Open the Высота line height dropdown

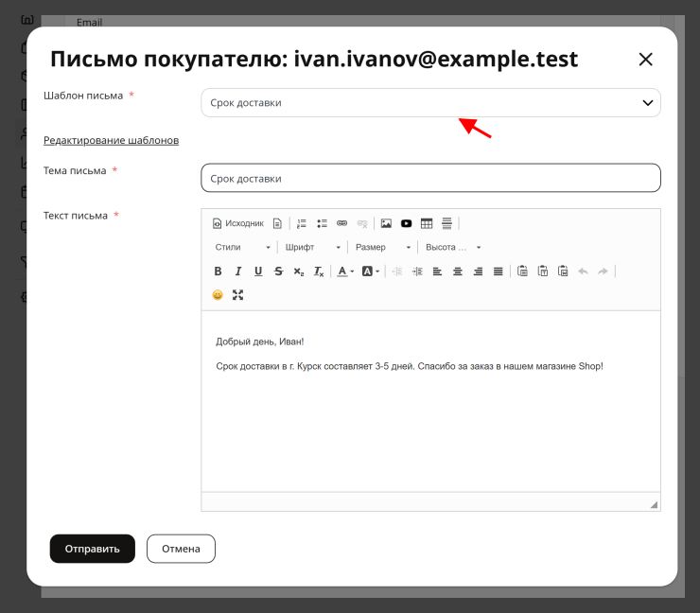point(453,247)
